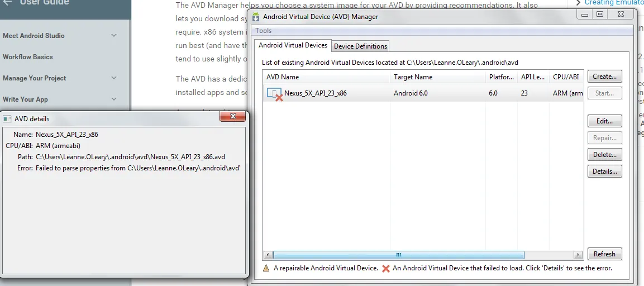
Task: Click the Failed to parse properties error text
Action: 137,168
